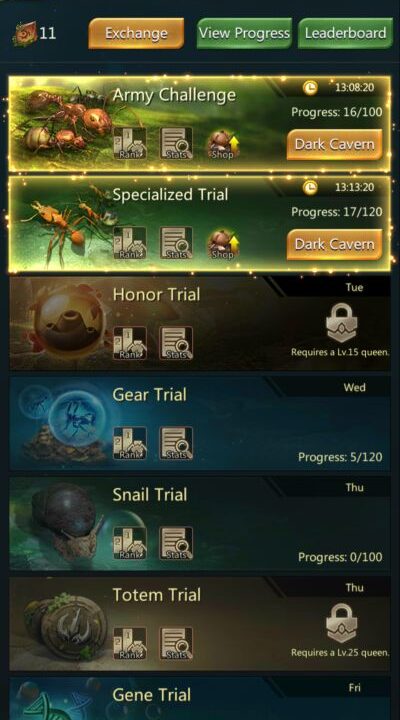This screenshot has height=720, width=400.
Task: View the Stats icon under Snail Trial
Action: click(176, 543)
